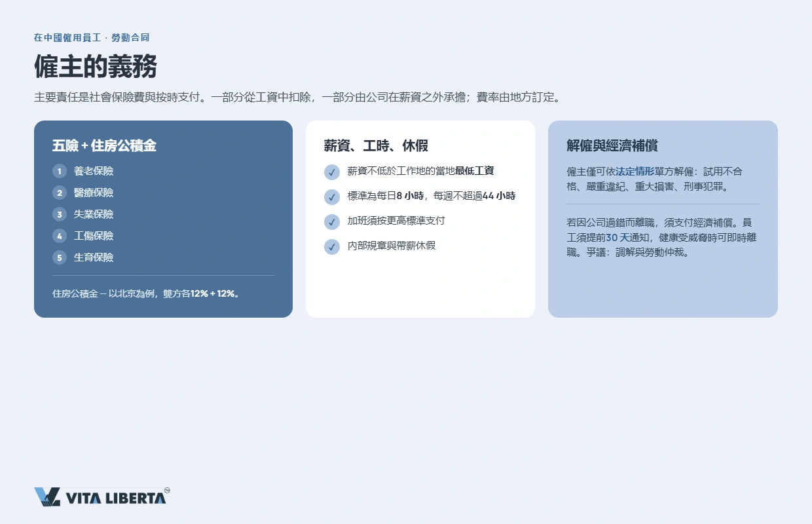Click the 加班須按更高標準支付 text

pyautogui.click(x=396, y=221)
